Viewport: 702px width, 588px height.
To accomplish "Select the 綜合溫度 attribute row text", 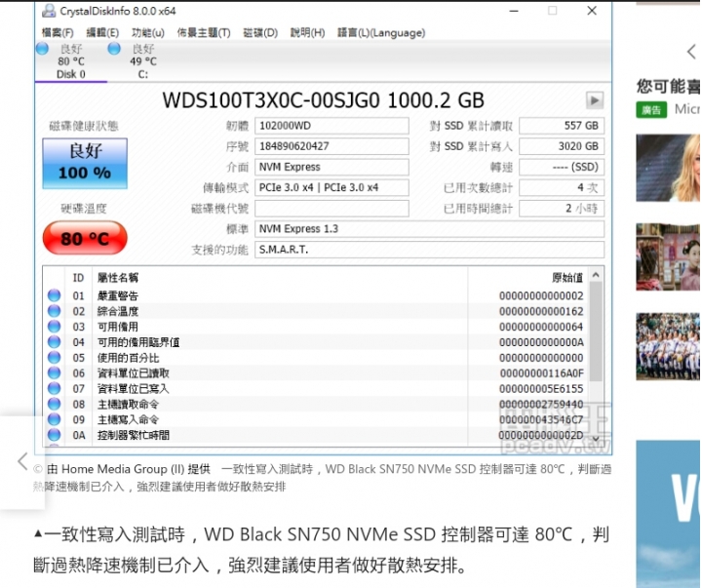I will point(118,311).
